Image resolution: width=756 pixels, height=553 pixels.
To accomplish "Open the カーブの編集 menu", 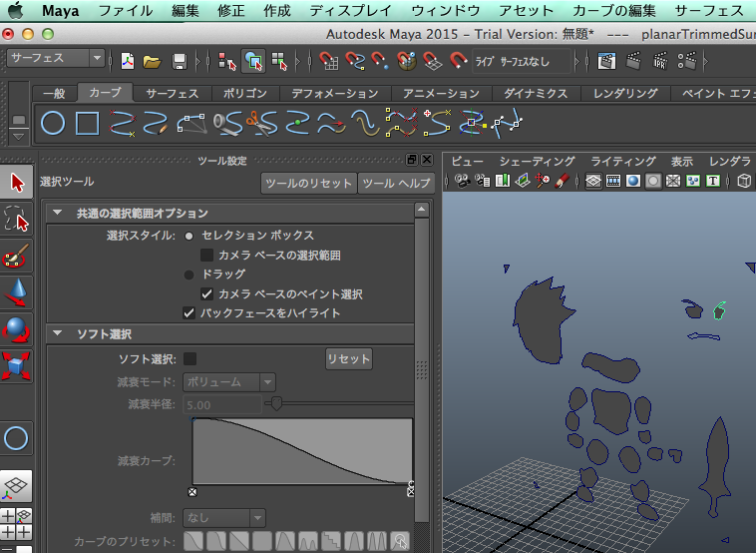I will click(x=613, y=11).
